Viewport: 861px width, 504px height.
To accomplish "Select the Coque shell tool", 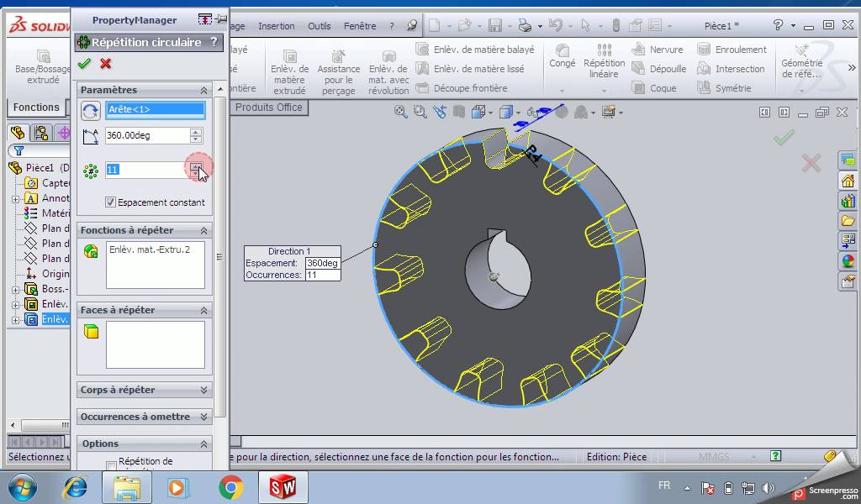I will tap(654, 87).
